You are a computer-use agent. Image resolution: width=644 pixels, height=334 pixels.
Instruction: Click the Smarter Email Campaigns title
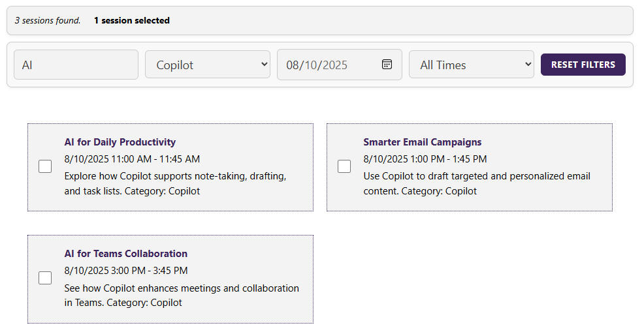coord(422,142)
